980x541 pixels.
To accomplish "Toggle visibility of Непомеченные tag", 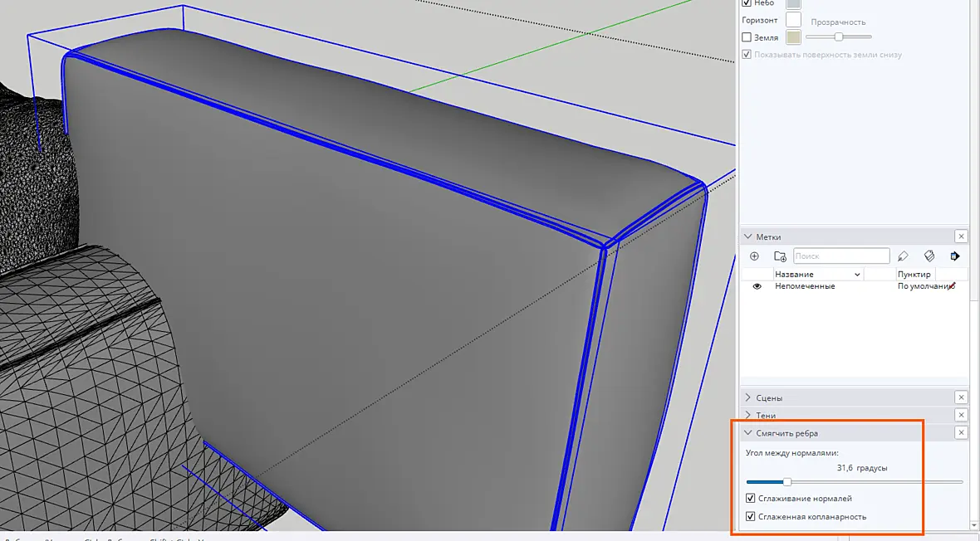I will [x=757, y=286].
